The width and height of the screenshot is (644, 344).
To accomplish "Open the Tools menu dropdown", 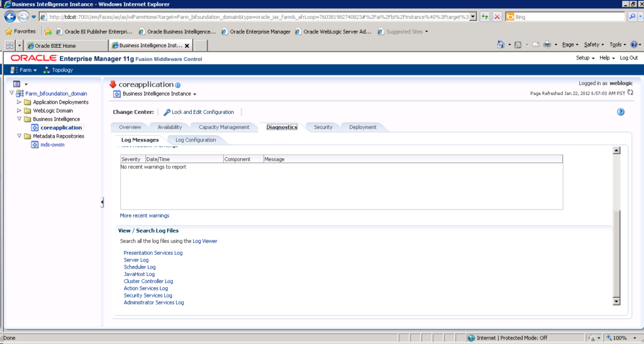I will click(x=618, y=45).
